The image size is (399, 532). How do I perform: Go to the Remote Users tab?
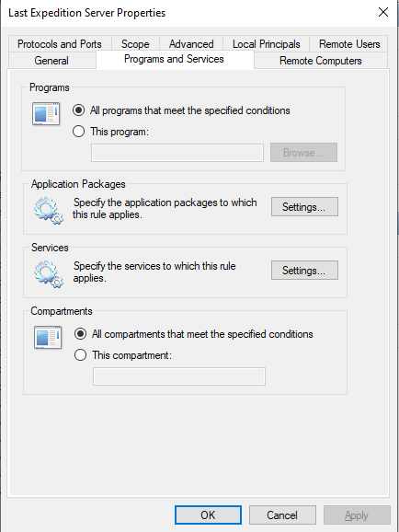tap(349, 44)
